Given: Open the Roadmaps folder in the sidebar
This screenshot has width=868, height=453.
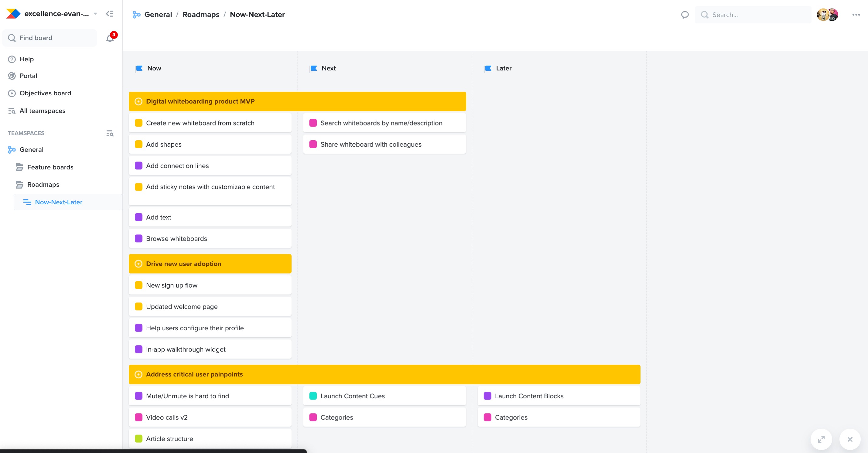Looking at the screenshot, I should tap(43, 185).
